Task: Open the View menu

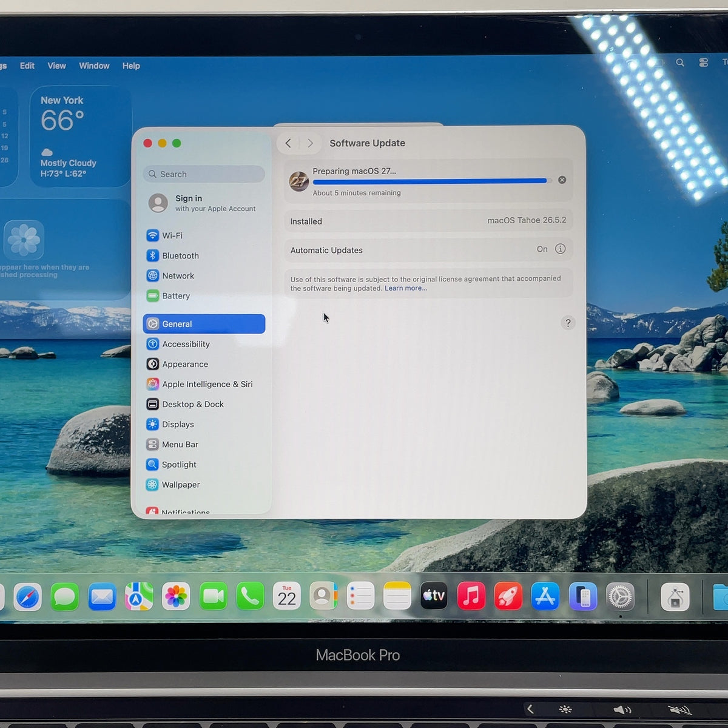Action: [57, 66]
